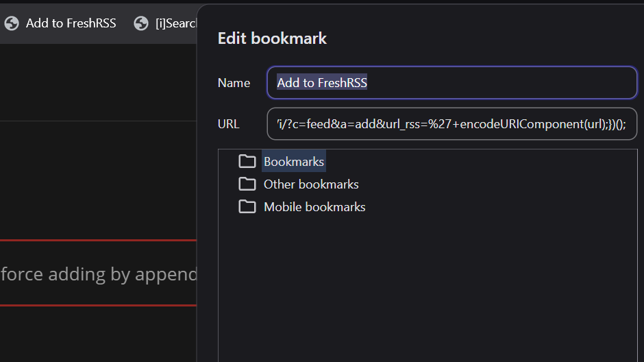This screenshot has height=362, width=644.
Task: Click the globe icon of the [i]Search bookmark
Action: (141, 23)
